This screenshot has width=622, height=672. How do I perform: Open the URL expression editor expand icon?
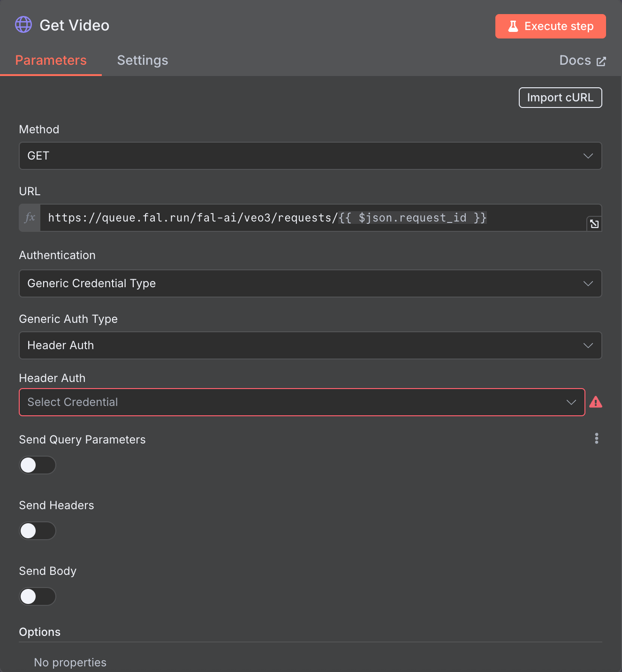[594, 224]
